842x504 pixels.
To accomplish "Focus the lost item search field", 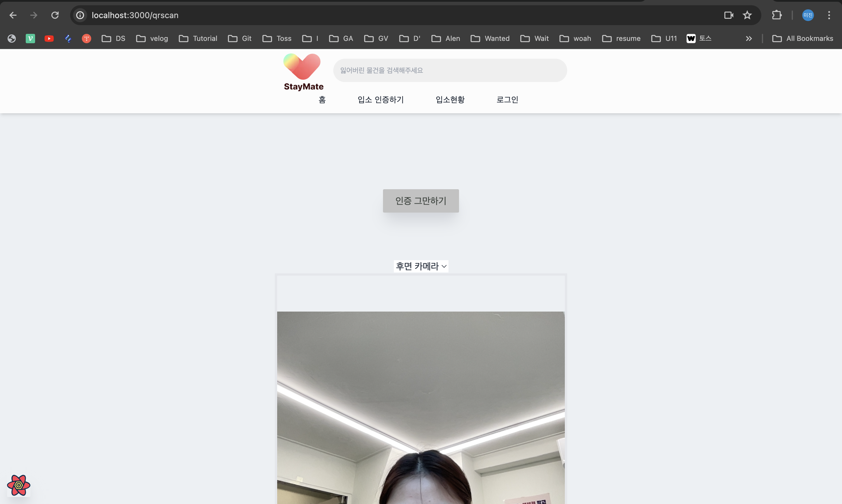I will click(450, 70).
